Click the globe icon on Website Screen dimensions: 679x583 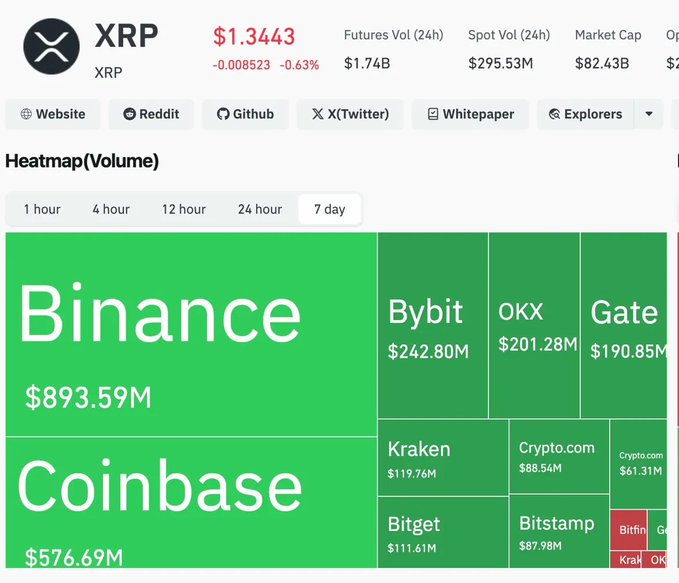[26, 114]
